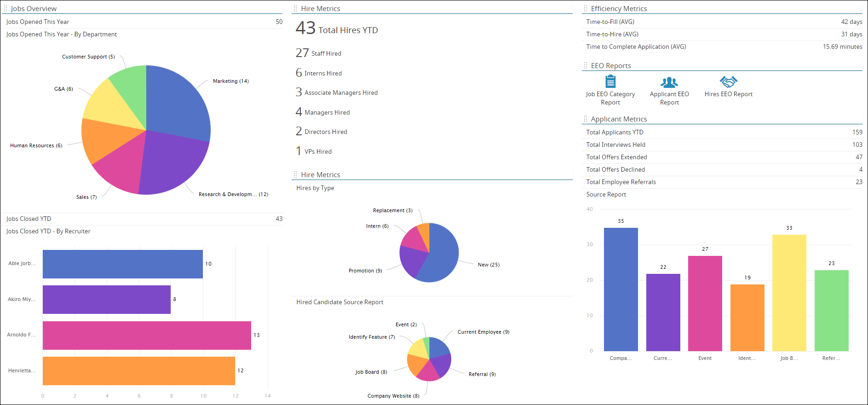Click the Arnoldo F recruiter pink bar

(x=147, y=335)
